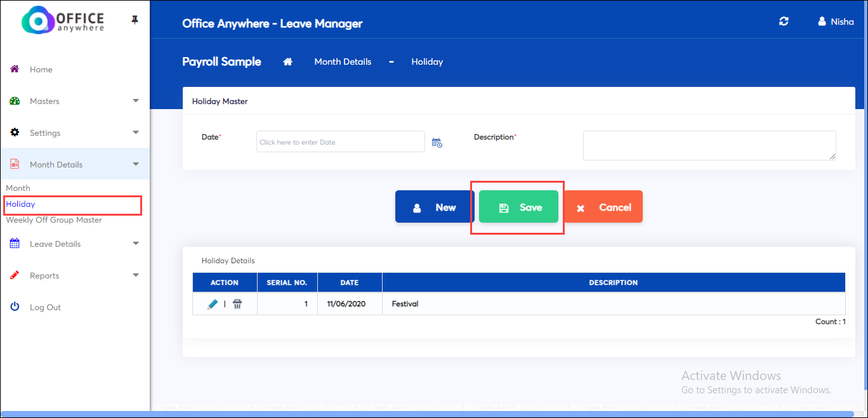Select the Month submenu entry

click(18, 188)
